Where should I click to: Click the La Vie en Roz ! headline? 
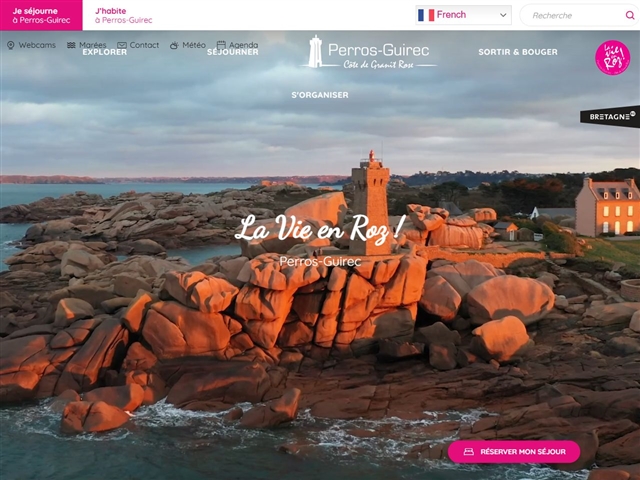pyautogui.click(x=320, y=229)
